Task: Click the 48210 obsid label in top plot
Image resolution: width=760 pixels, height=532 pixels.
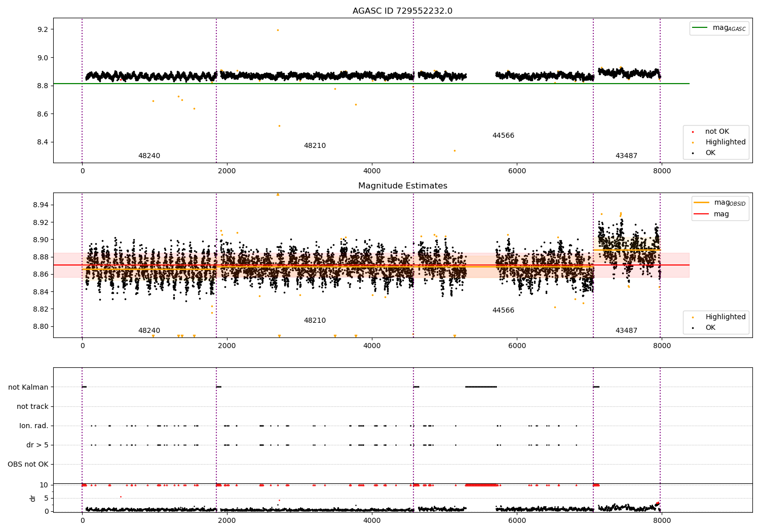Action: pos(315,146)
